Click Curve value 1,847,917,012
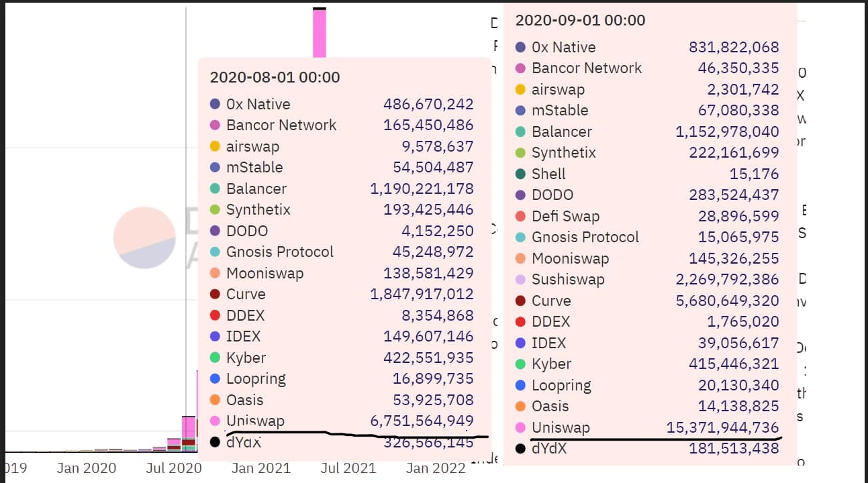The image size is (868, 483). [x=422, y=294]
